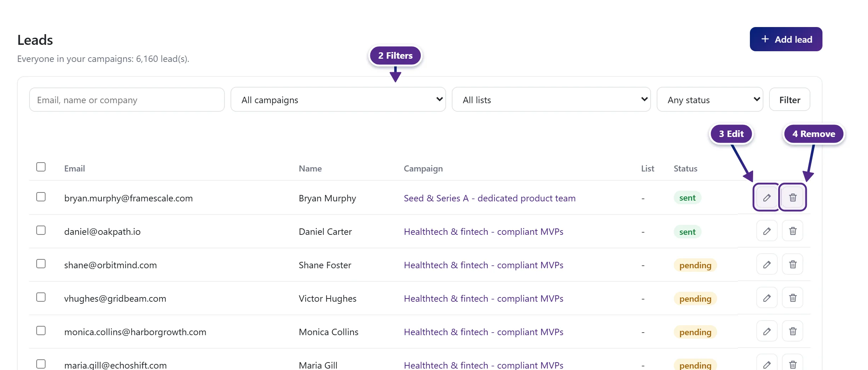Remove Monica Collins lead row

[793, 331]
